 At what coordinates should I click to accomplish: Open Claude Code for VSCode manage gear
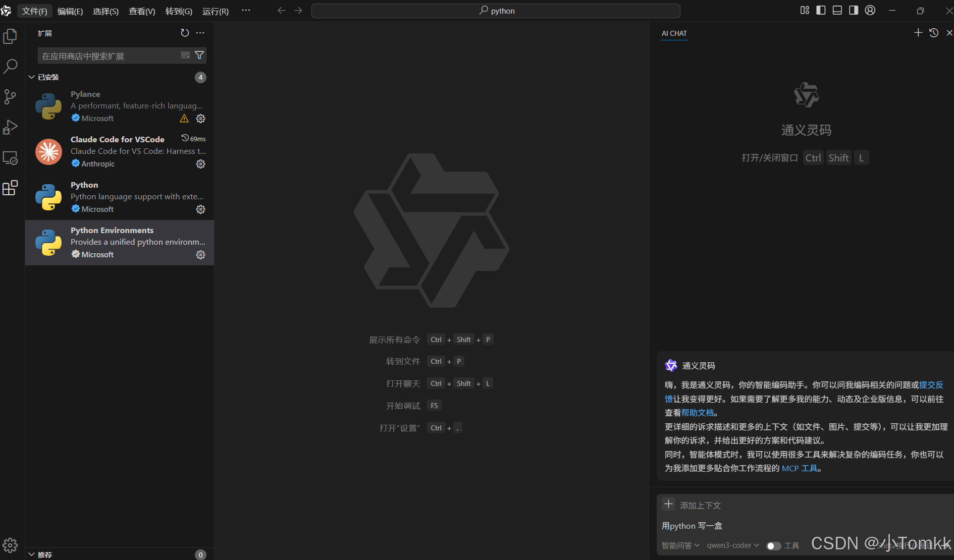coord(200,164)
